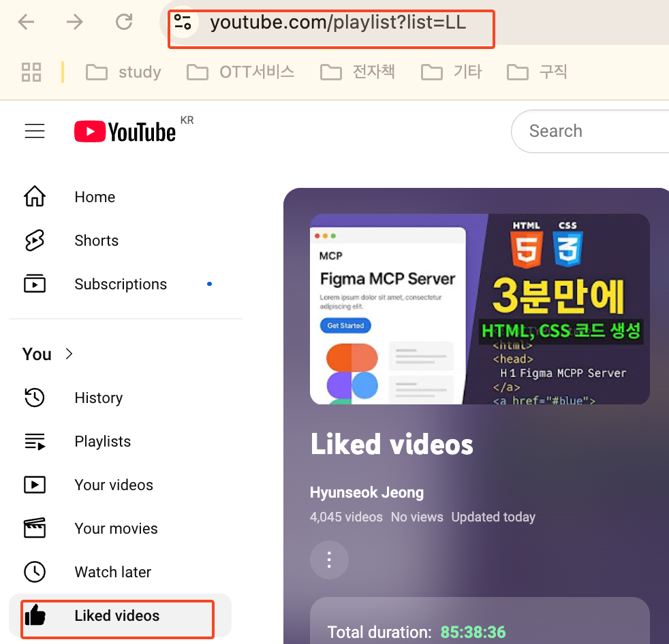Open the site information icon in the address bar
Image resolution: width=669 pixels, height=644 pixels.
(x=183, y=22)
